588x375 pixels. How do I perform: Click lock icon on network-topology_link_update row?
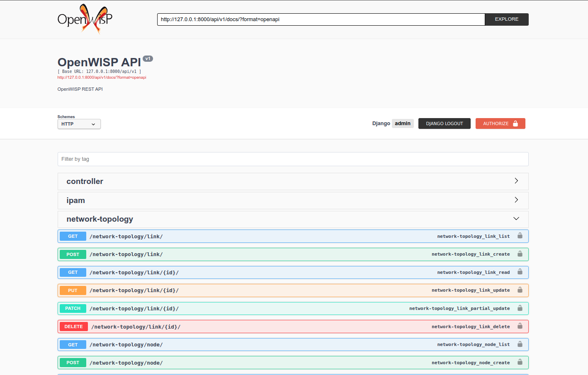(x=520, y=290)
